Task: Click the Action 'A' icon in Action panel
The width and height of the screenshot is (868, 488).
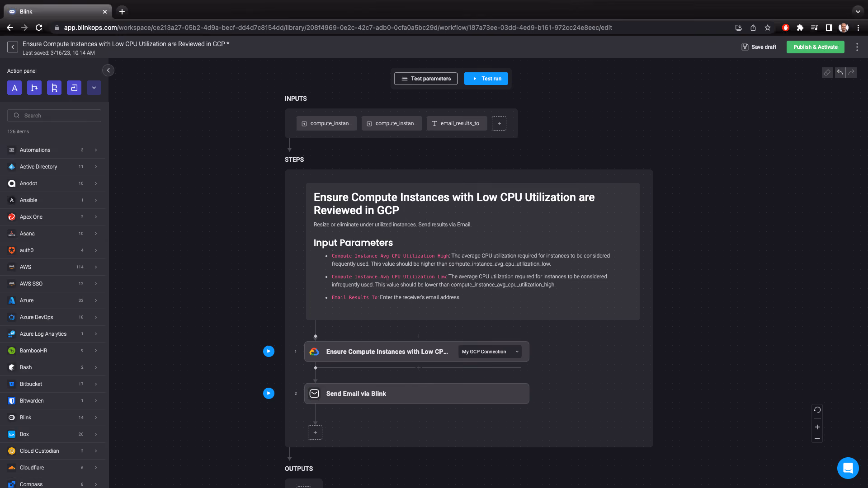Action: [x=14, y=88]
